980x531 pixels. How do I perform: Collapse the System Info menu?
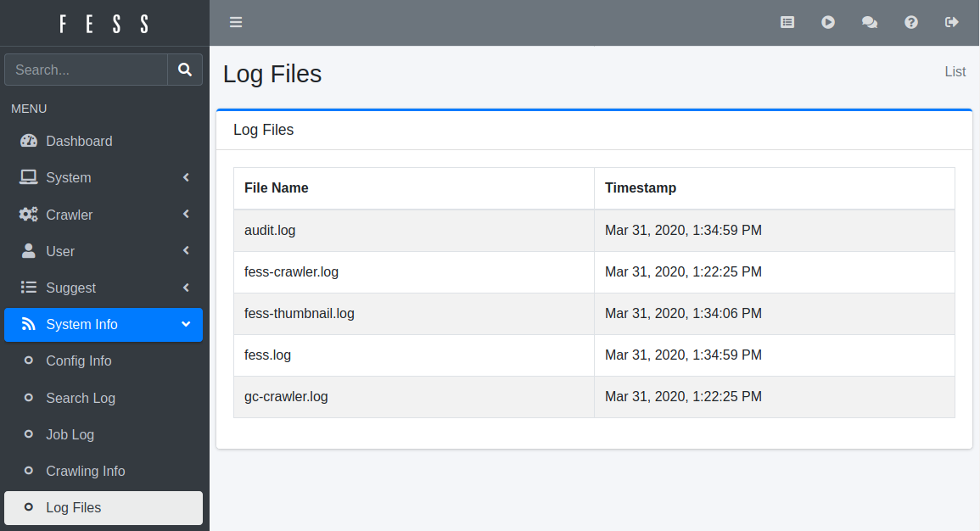coord(186,324)
